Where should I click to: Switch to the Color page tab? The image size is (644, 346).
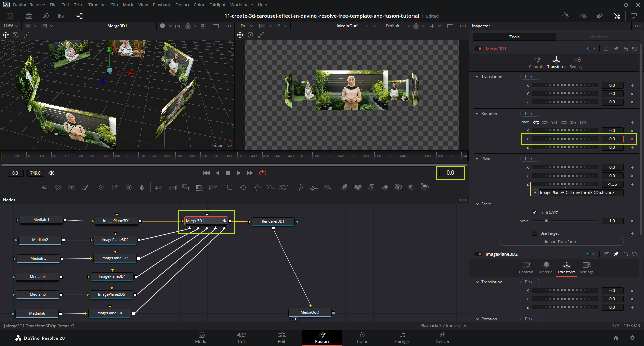362,338
